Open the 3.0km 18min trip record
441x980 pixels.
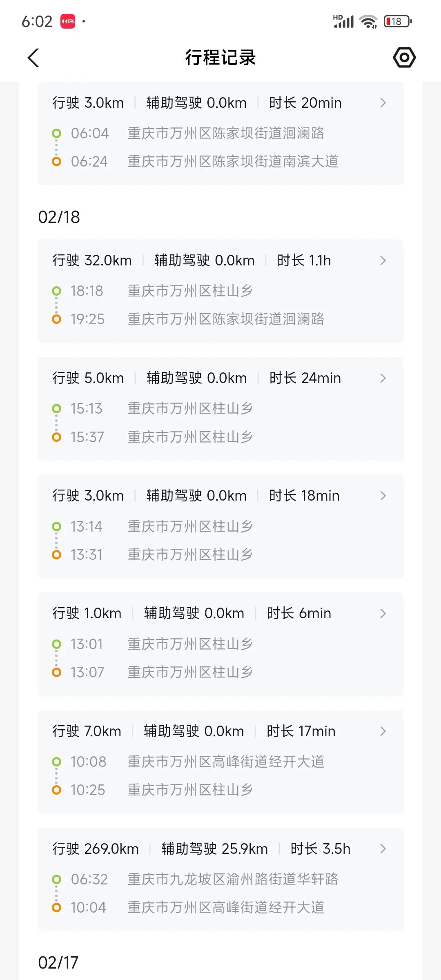pyautogui.click(x=220, y=526)
